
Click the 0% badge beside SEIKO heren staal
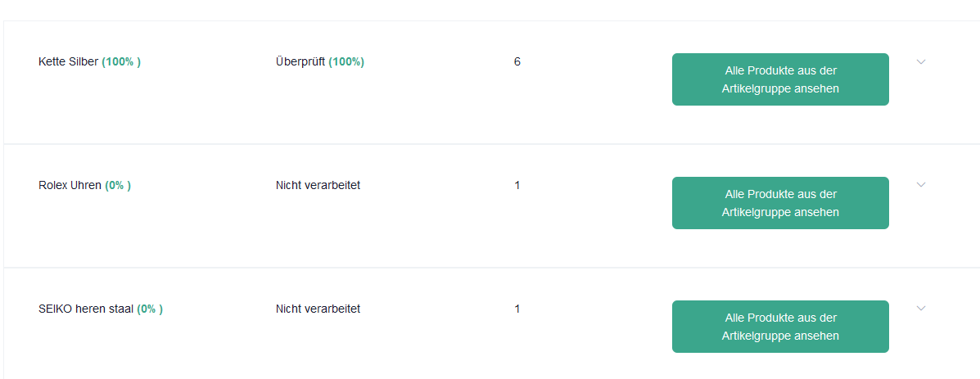[150, 309]
